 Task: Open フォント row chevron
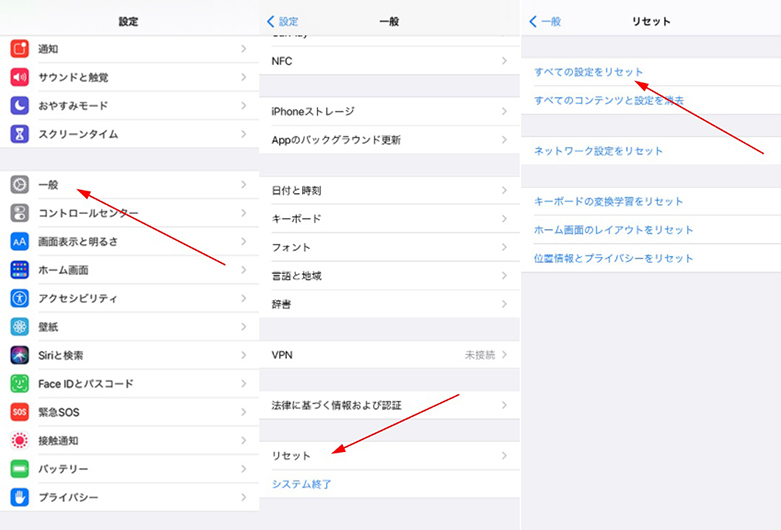pos(504,247)
